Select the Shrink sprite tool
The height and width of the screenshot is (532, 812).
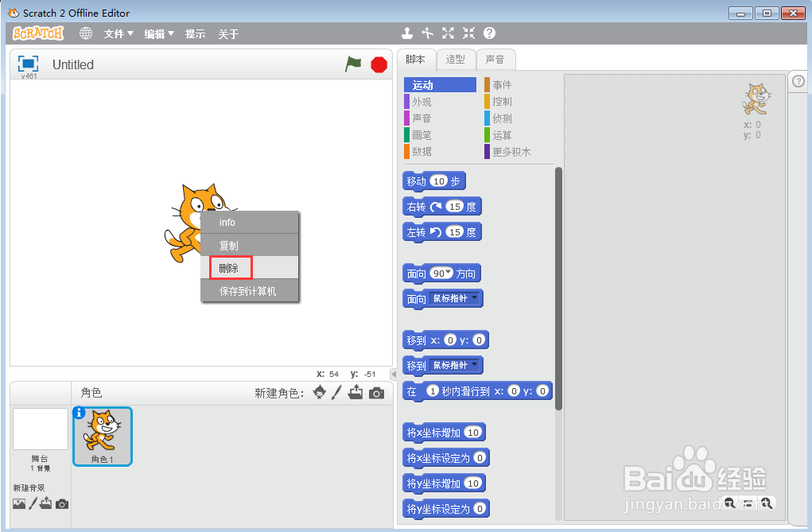[468, 33]
